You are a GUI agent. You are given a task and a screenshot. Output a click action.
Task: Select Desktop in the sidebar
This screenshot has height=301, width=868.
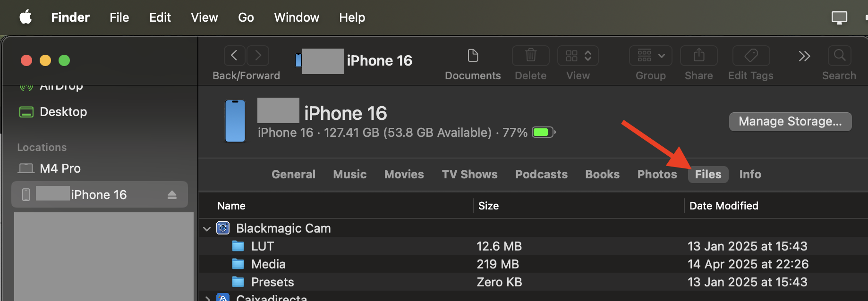(x=63, y=112)
